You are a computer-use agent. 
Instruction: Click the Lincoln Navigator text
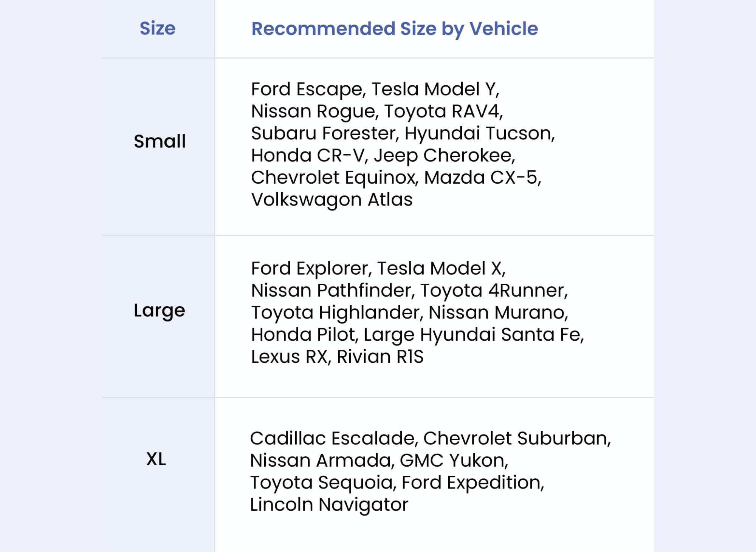[329, 505]
